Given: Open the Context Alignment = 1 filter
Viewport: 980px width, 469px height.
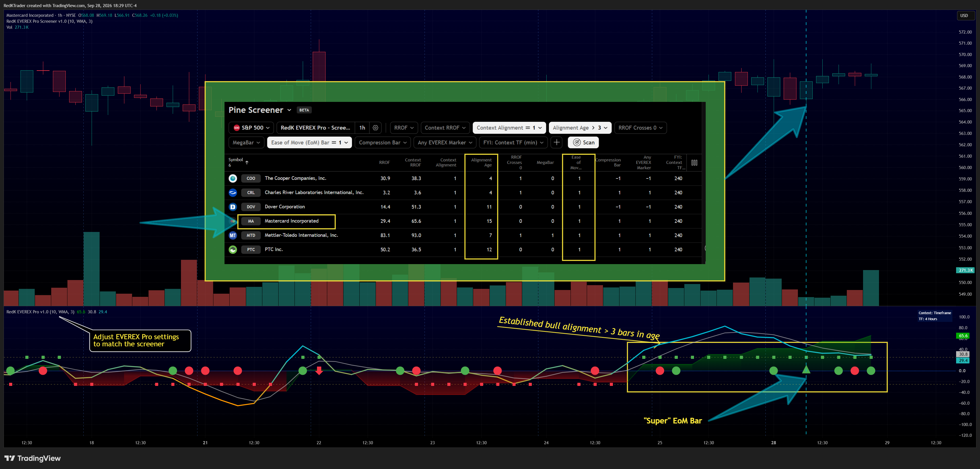Looking at the screenshot, I should click(x=509, y=128).
